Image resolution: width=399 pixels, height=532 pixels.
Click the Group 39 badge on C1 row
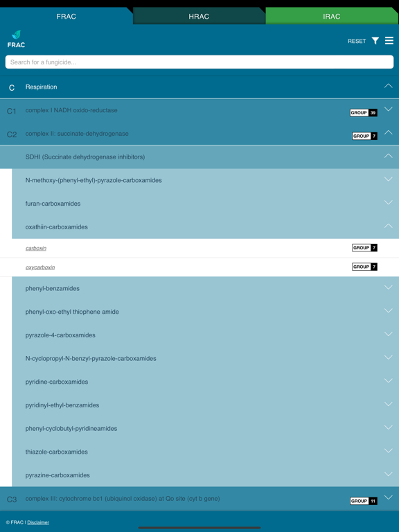pos(364,113)
